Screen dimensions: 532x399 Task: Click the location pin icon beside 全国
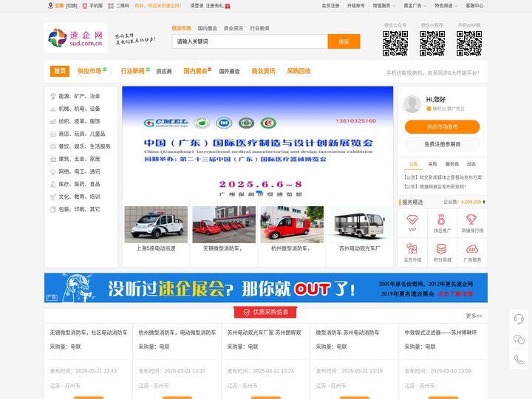(50, 6)
